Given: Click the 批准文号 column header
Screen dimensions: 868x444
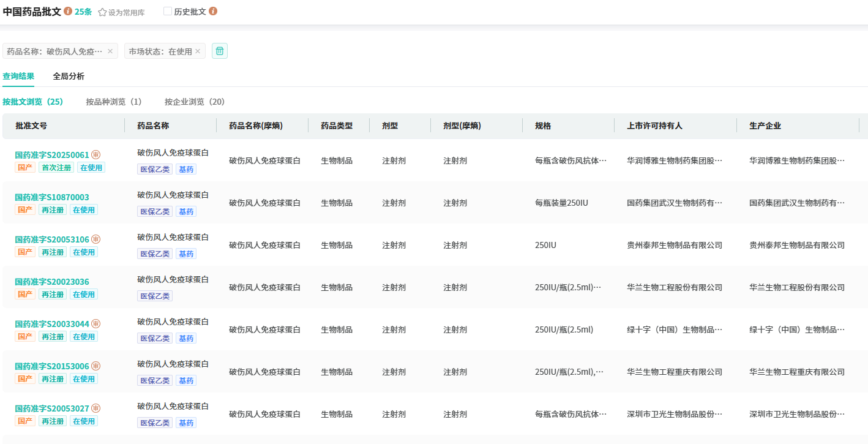Looking at the screenshot, I should point(31,126).
